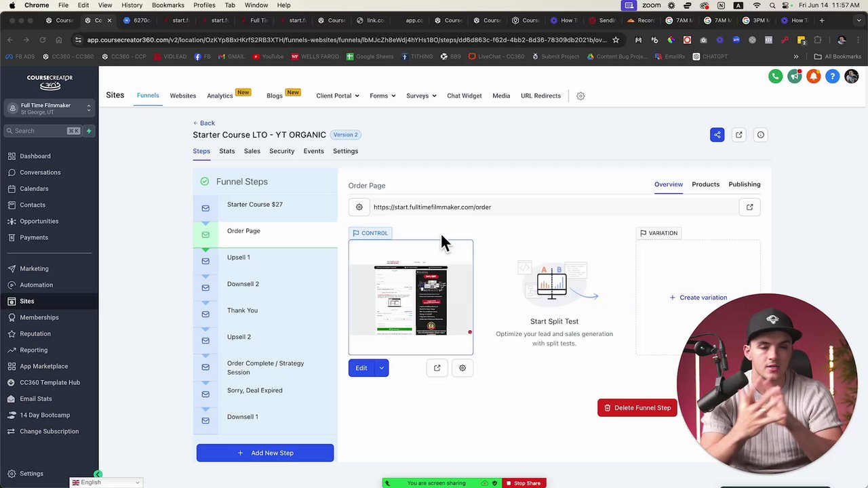The width and height of the screenshot is (868, 488).
Task: Open the funnel Security tab
Action: pyautogui.click(x=282, y=151)
